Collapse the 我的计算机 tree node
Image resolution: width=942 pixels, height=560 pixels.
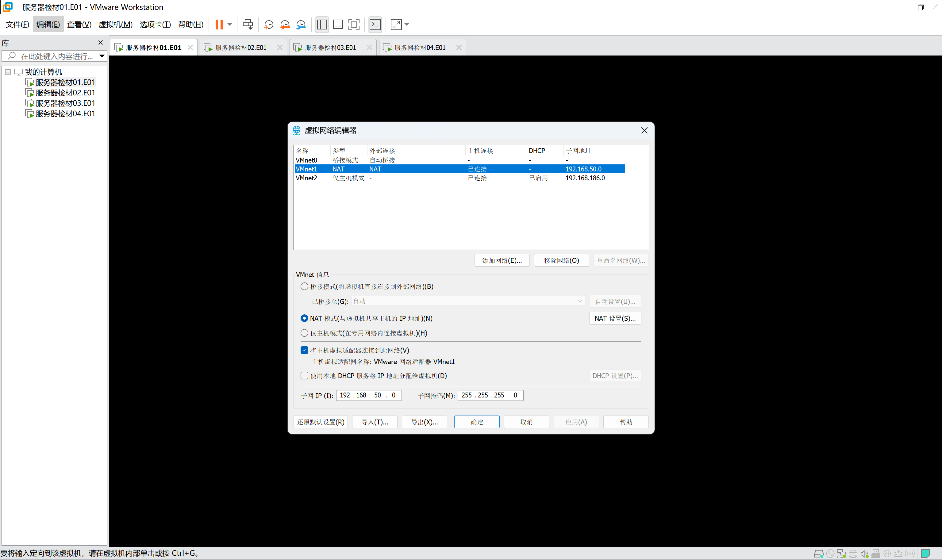click(x=8, y=72)
